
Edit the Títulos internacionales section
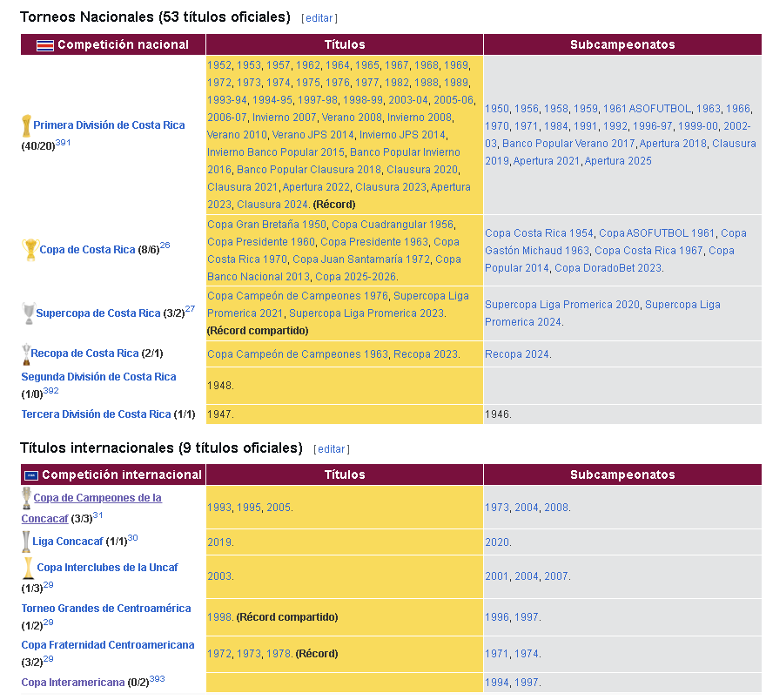click(x=332, y=449)
